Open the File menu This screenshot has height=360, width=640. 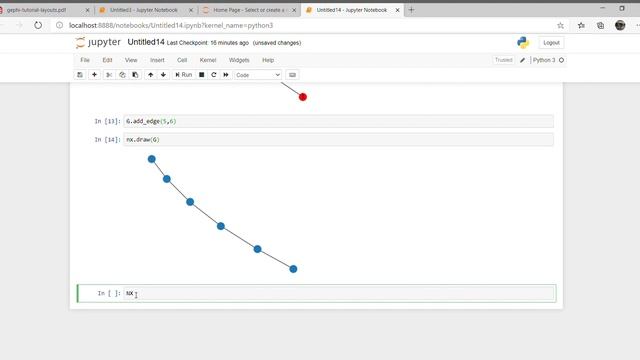pos(85,60)
